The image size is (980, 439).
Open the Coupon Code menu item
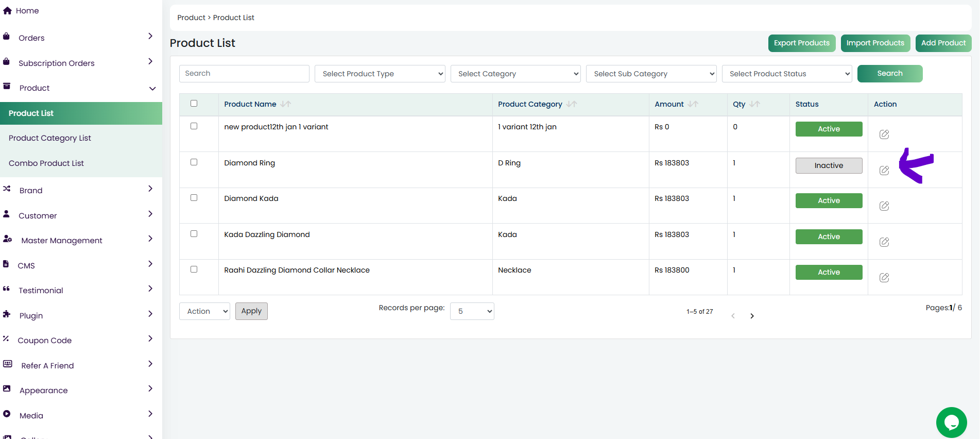pyautogui.click(x=45, y=341)
